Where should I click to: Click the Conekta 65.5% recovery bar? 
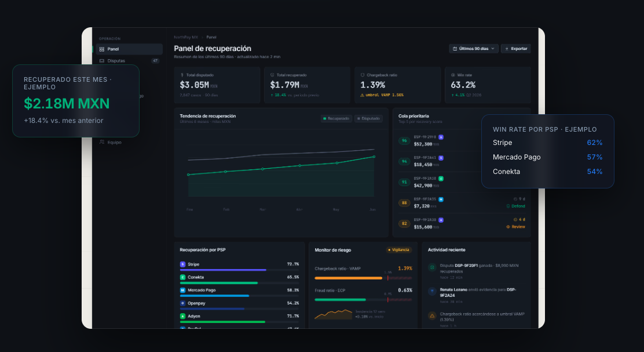[219, 283]
